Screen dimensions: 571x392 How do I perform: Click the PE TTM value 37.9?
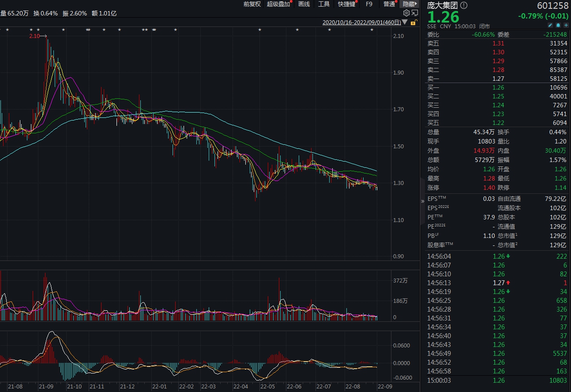pyautogui.click(x=489, y=217)
